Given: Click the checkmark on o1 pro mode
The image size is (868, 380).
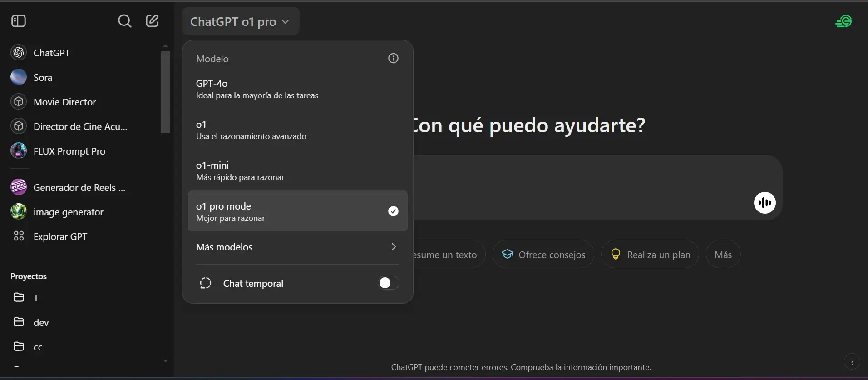Looking at the screenshot, I should pos(393,211).
